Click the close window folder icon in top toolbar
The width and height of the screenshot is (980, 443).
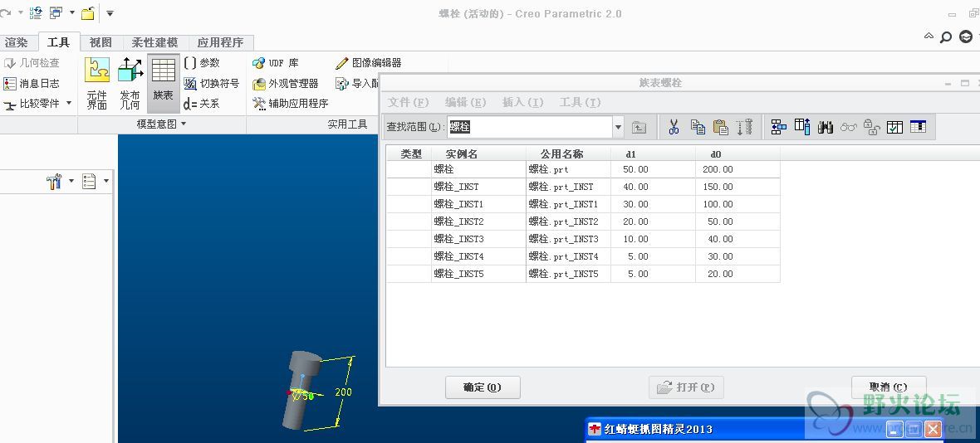tap(88, 12)
